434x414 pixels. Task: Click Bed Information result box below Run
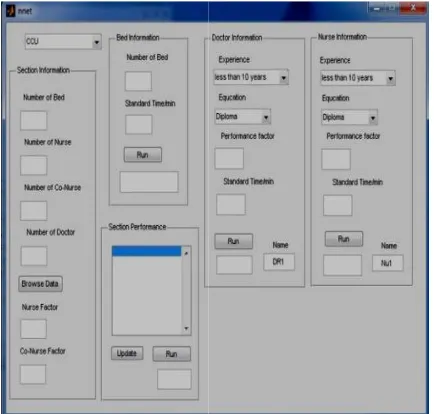(149, 182)
